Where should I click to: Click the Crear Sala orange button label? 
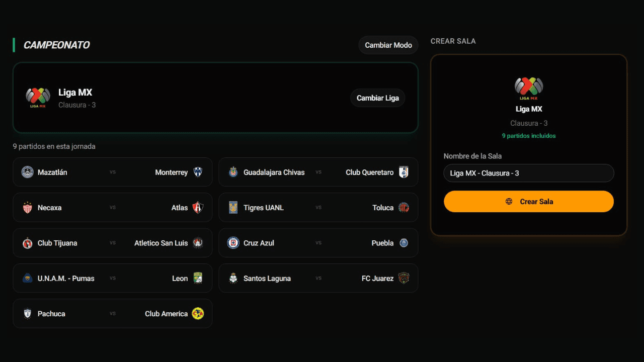tap(536, 202)
